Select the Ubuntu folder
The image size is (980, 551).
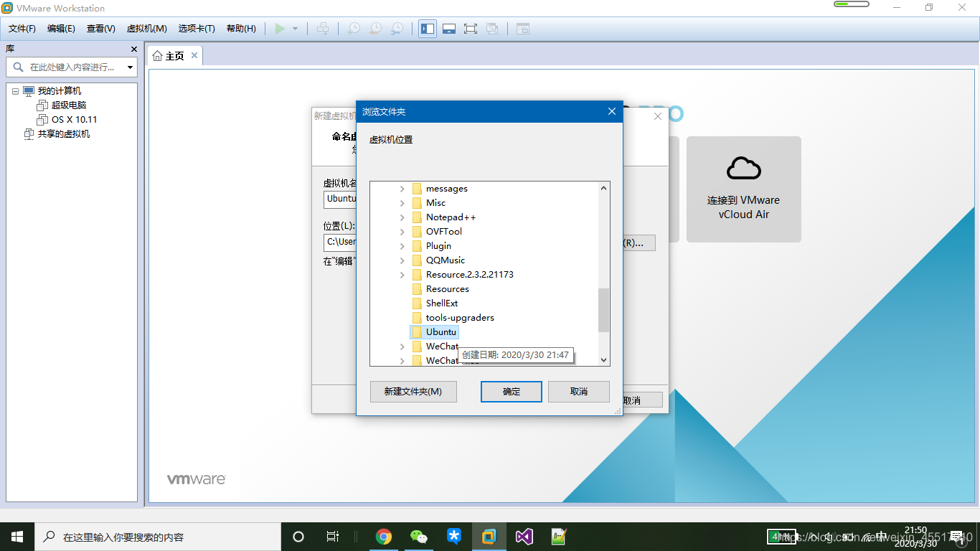pyautogui.click(x=440, y=332)
